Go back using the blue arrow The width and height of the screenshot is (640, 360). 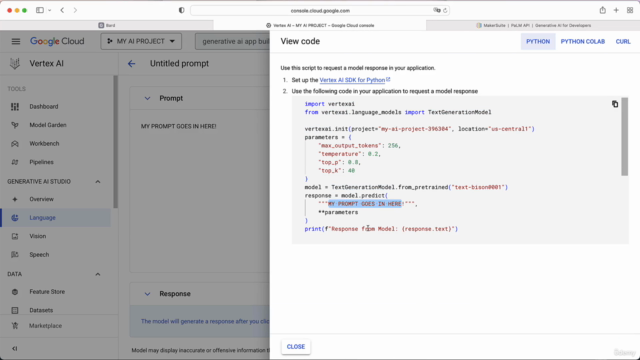[x=131, y=64]
